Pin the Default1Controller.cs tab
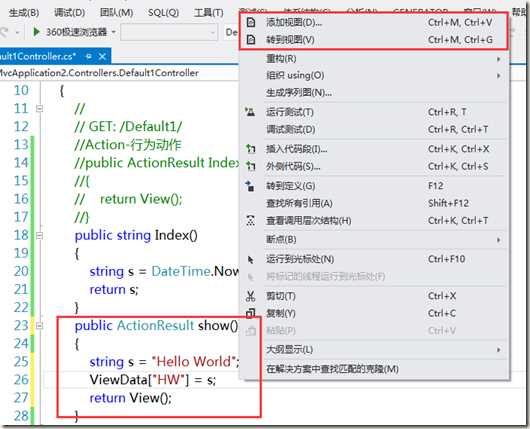530x429 pixels. (x=89, y=56)
